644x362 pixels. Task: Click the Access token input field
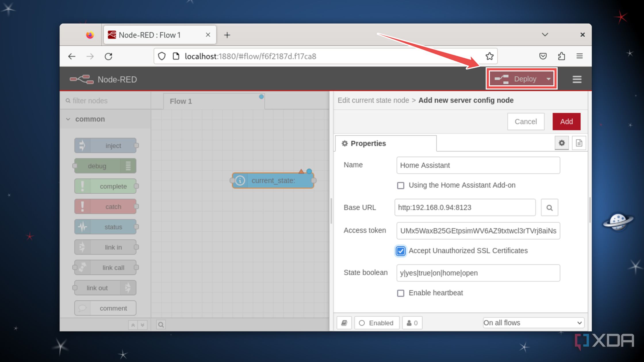(478, 231)
